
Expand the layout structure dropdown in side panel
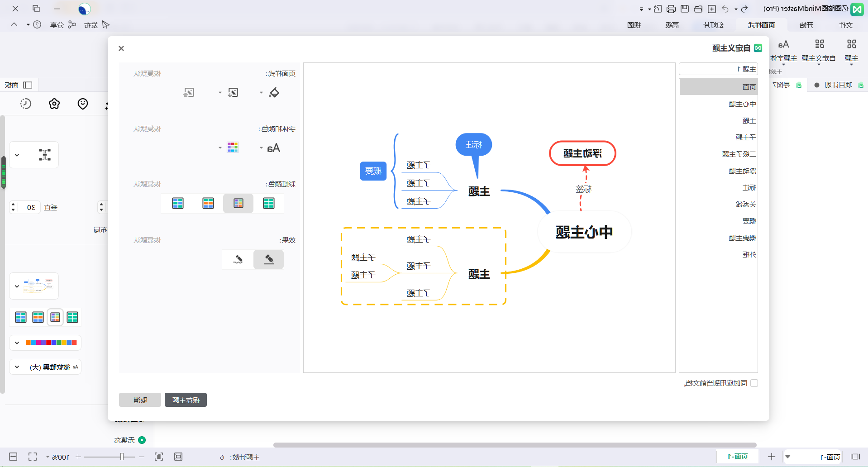17,155
